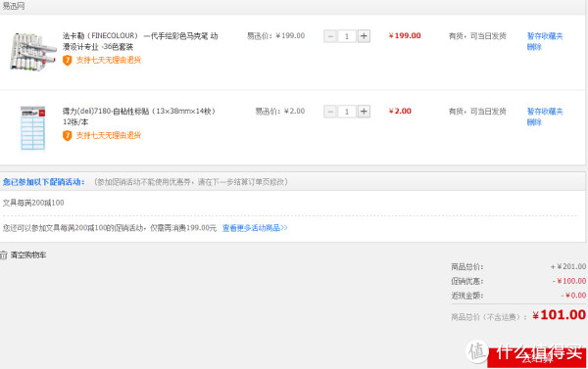Viewport: 588px width, 369px height.
Task: Click the seven-day return badge on deli item
Action: (x=67, y=136)
